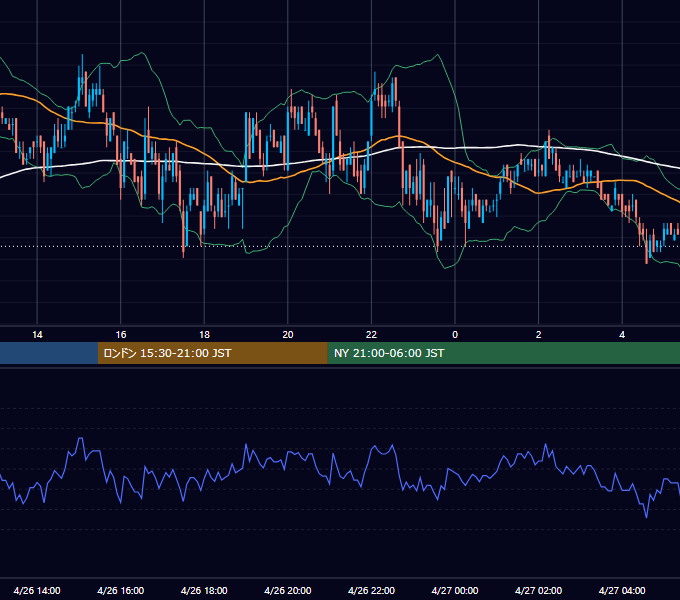Click the 4/26 18:00 indicator axis label
This screenshot has width=680, height=600.
coord(204,590)
